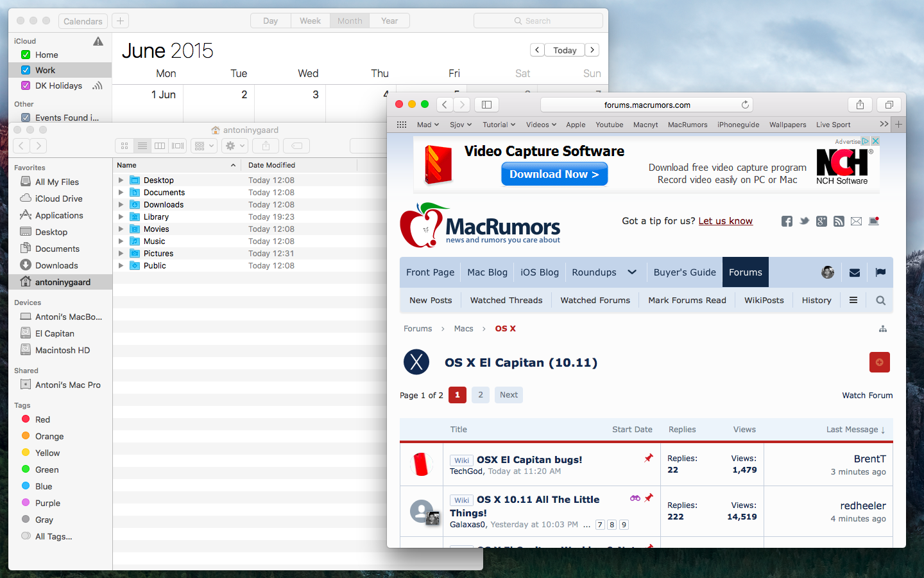This screenshot has height=578, width=924.
Task: Open the OSX El Capitan bugs! thread
Action: click(x=529, y=460)
